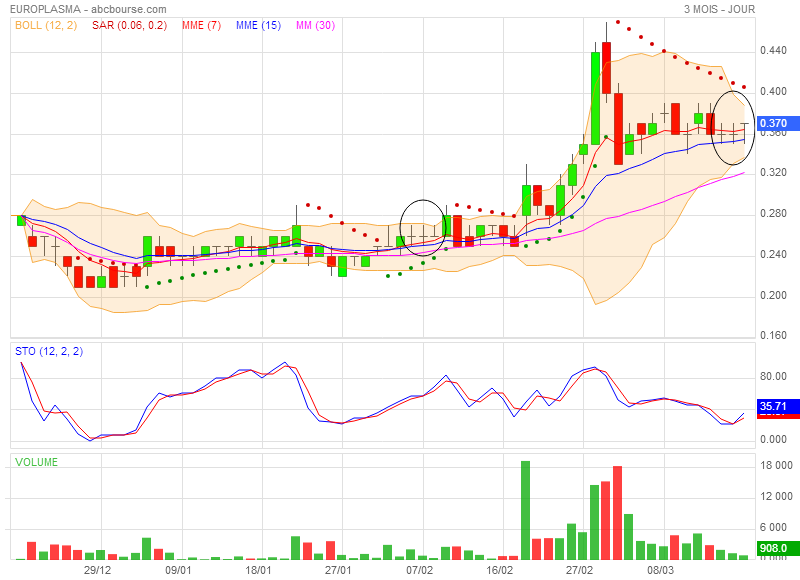
Task: Click the '3 MOIS - JOUR' period label
Action: 719,9
